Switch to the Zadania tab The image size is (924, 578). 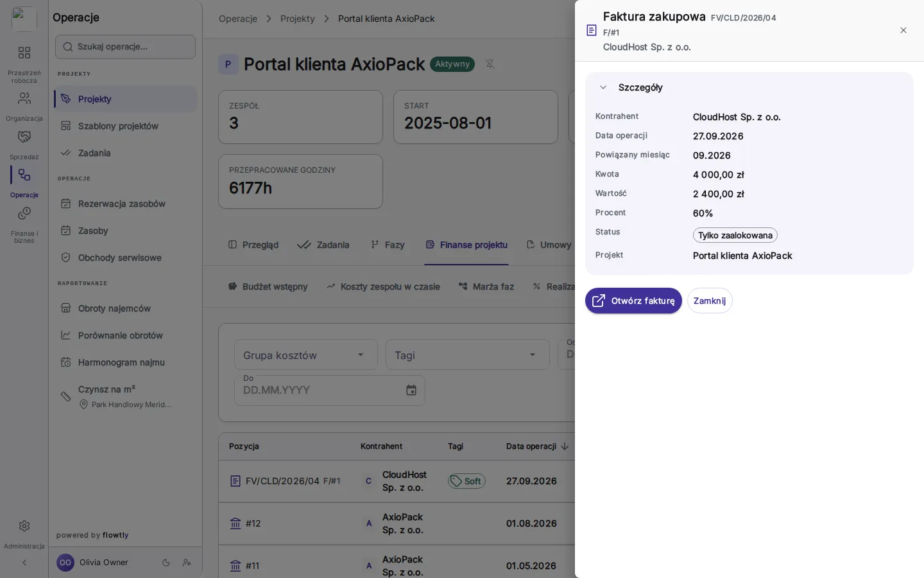click(323, 245)
